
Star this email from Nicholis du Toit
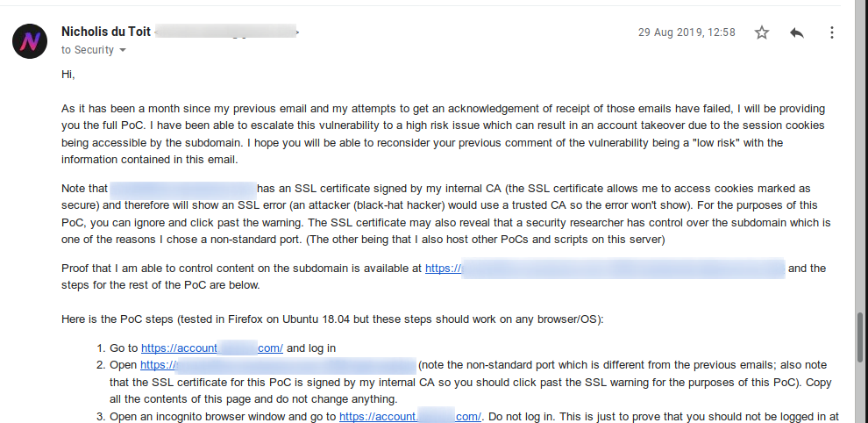[x=762, y=32]
